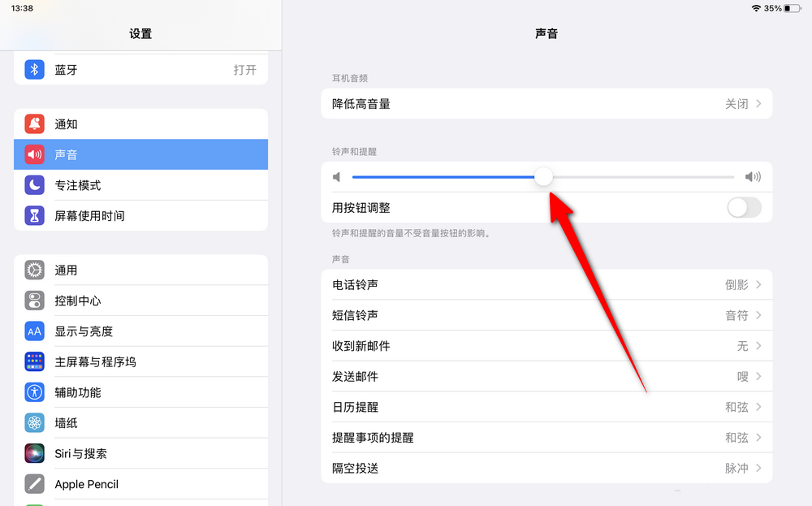
Task: Click the ringer volume slider knob
Action: tap(543, 177)
